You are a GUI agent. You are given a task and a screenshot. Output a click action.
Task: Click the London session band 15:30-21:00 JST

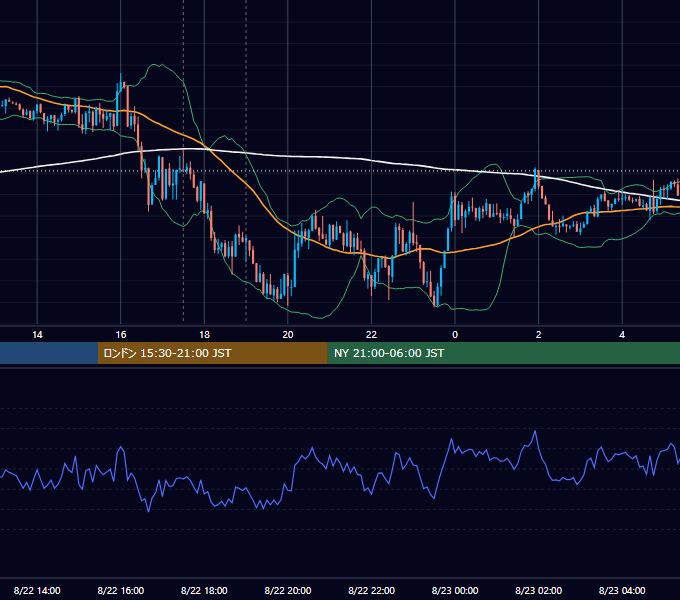click(212, 353)
